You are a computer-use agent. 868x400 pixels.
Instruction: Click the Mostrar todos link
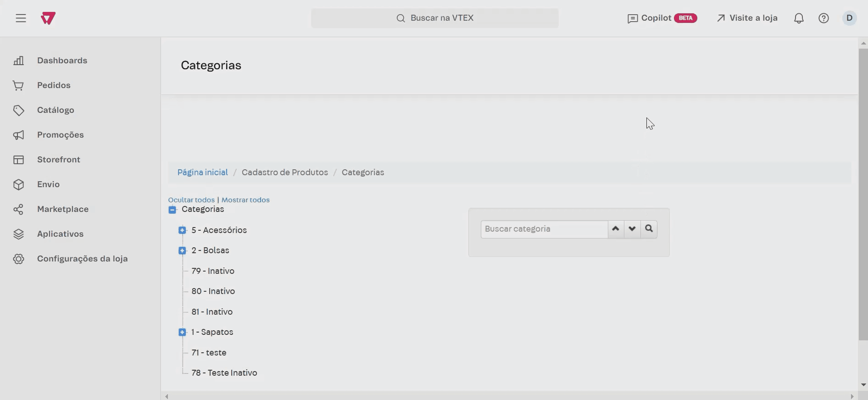[x=245, y=200]
